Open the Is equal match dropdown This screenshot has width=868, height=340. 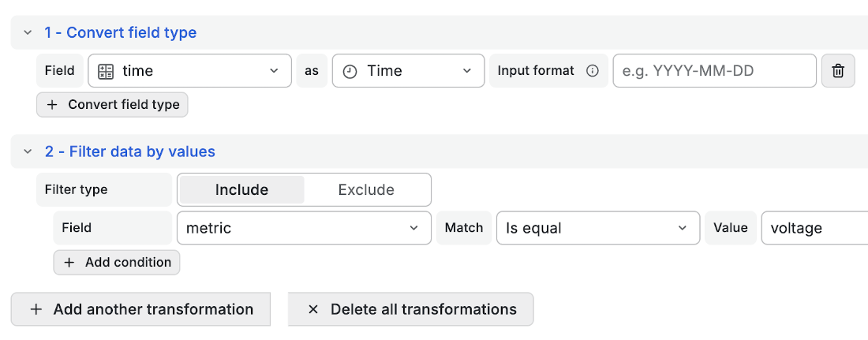point(598,228)
